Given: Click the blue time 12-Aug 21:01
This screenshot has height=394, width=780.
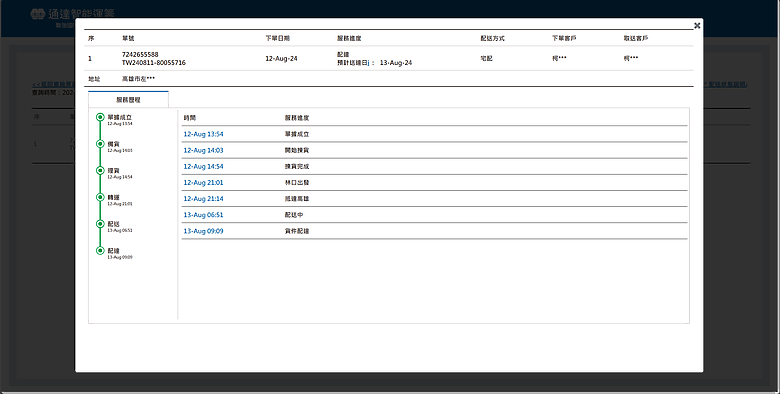Looking at the screenshot, I should coord(203,183).
